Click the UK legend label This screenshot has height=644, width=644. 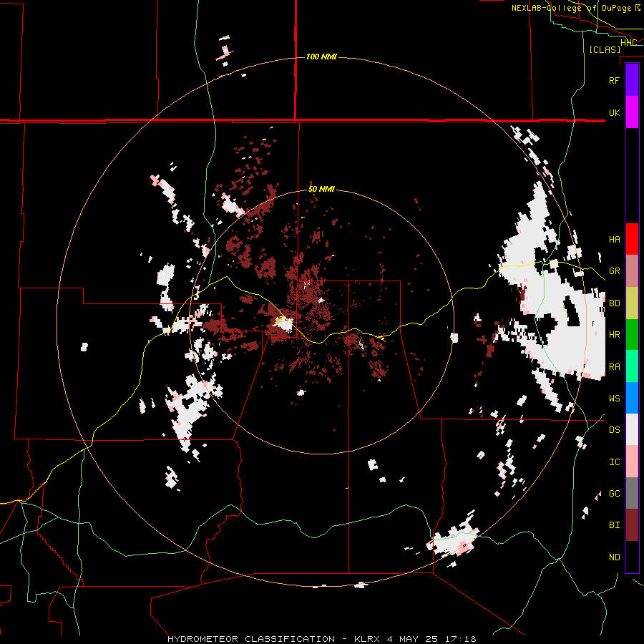pyautogui.click(x=614, y=112)
